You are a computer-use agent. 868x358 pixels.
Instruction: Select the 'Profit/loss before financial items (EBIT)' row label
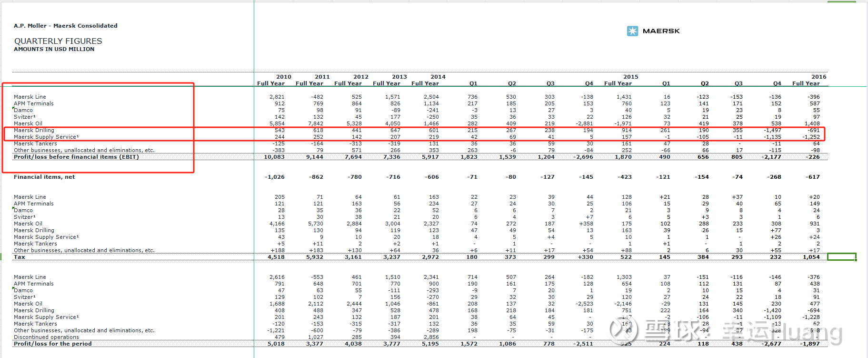pyautogui.click(x=76, y=157)
